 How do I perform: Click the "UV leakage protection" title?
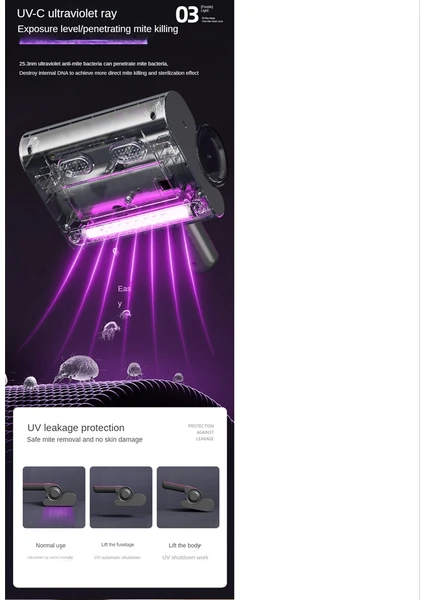(76, 427)
